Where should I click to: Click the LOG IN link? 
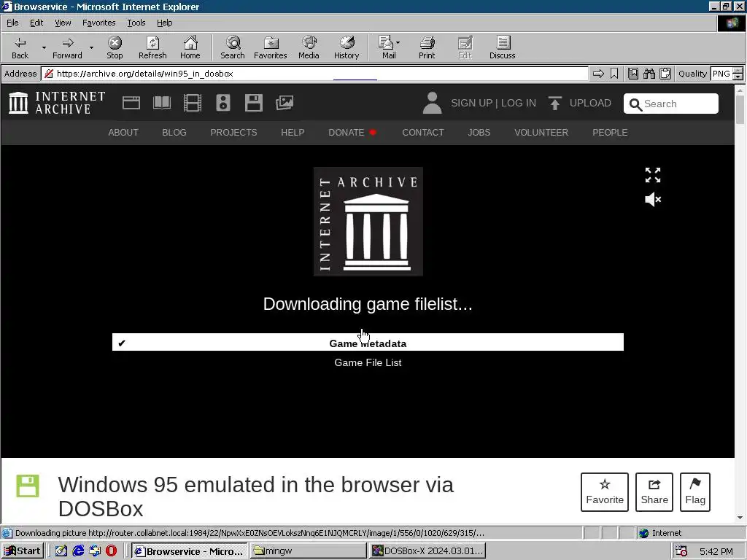click(519, 103)
